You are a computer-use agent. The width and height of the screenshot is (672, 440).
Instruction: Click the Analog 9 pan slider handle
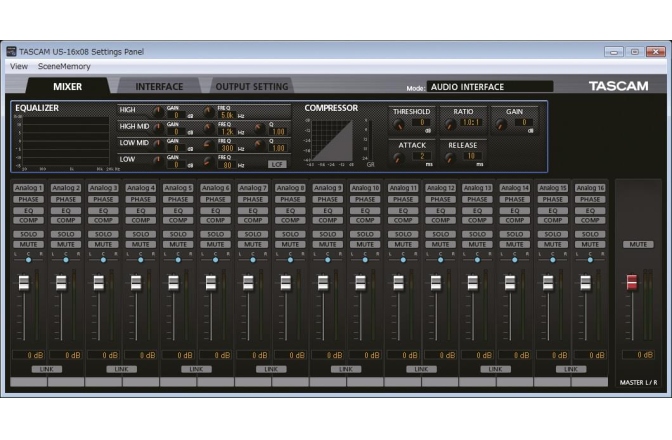(x=328, y=260)
